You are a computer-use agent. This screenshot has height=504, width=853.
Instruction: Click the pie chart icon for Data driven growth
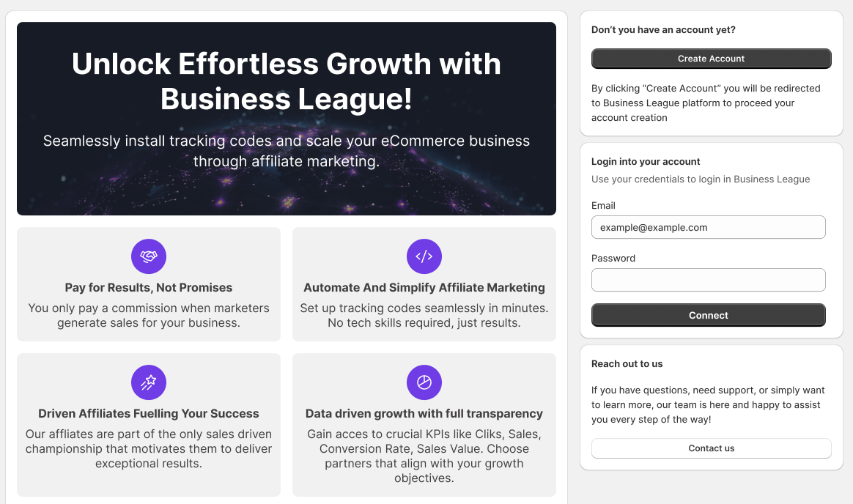coord(424,382)
